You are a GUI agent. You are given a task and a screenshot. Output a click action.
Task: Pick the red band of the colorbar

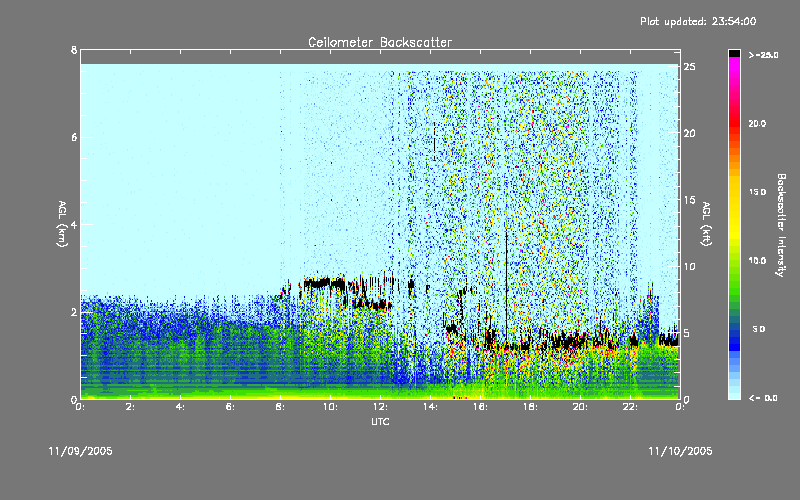tap(734, 122)
